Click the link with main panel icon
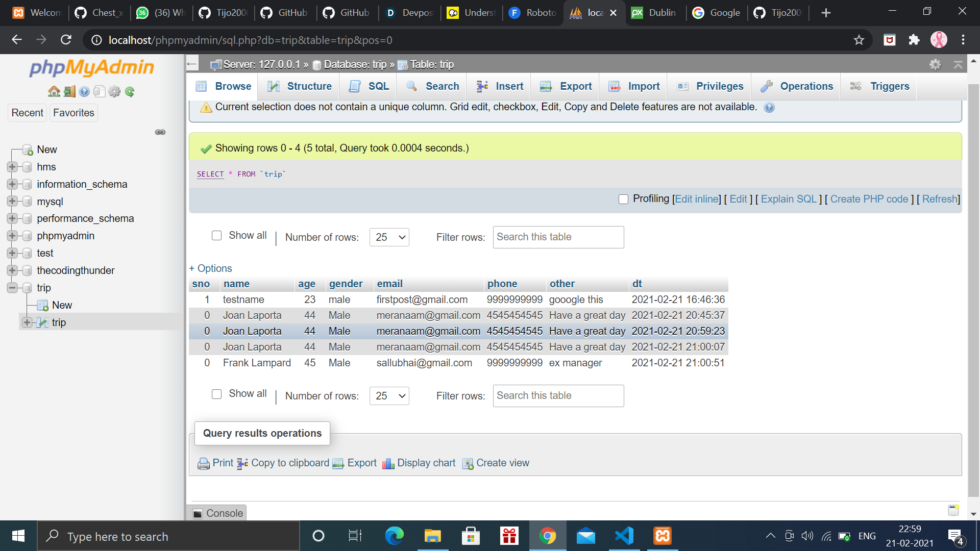Screen dimensions: 980x551 pos(160,132)
